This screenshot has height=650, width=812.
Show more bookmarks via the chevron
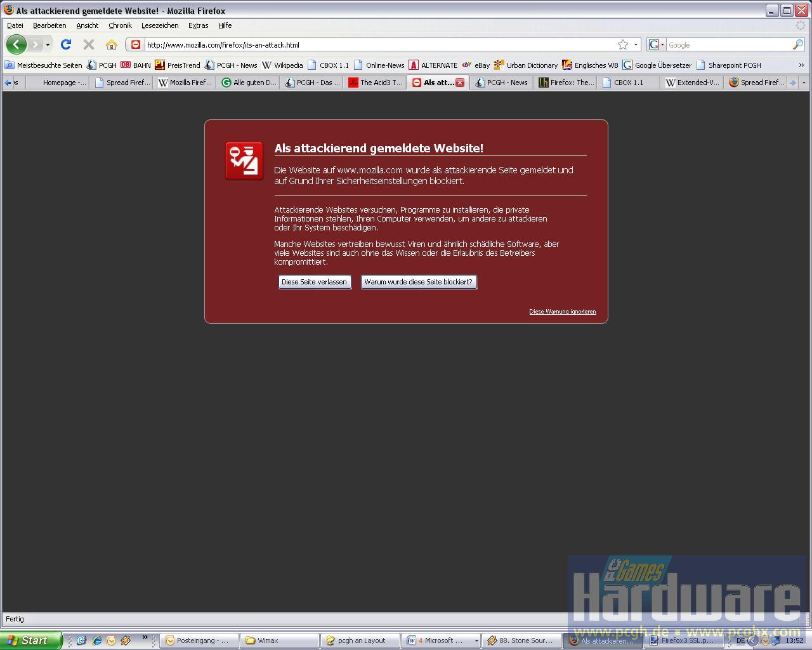coord(801,65)
